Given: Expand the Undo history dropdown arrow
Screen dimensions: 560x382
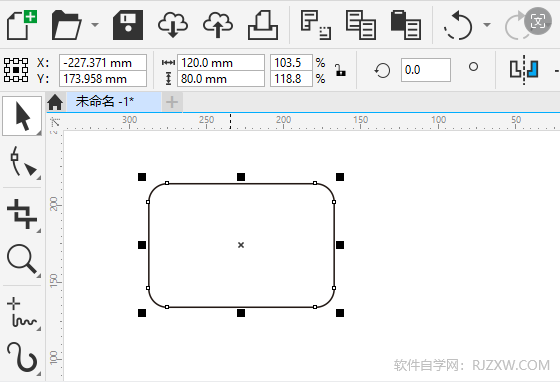Looking at the screenshot, I should coord(487,25).
